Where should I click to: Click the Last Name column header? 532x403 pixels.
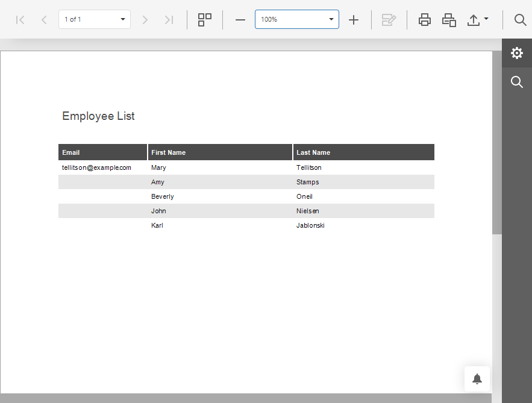point(364,152)
